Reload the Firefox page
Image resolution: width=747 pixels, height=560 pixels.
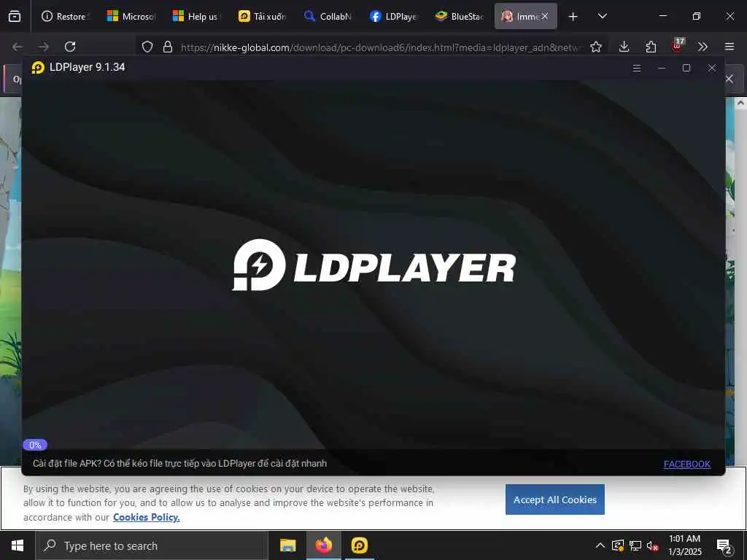click(70, 47)
